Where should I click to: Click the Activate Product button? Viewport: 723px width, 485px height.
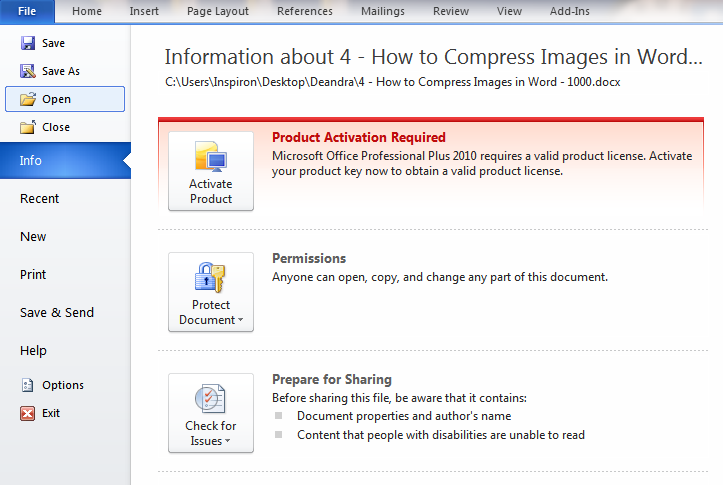[211, 171]
